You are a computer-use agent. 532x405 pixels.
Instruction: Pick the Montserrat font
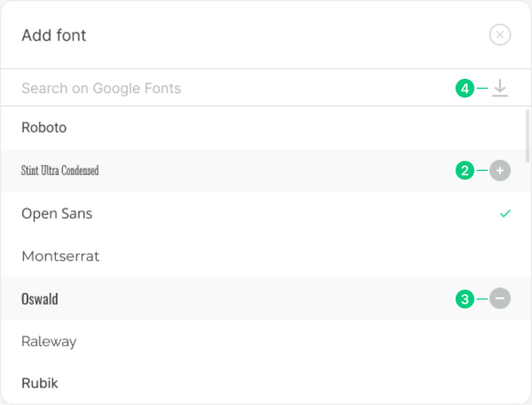click(x=60, y=256)
